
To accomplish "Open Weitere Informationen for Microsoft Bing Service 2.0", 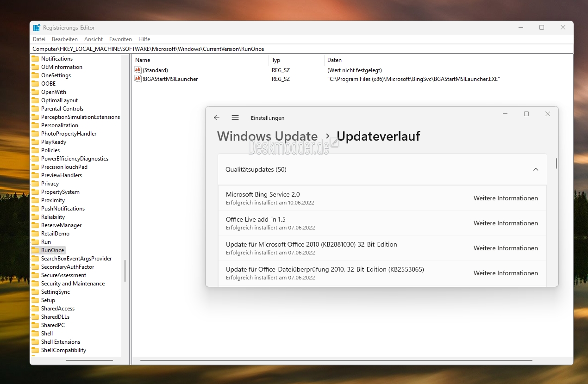I will [506, 198].
